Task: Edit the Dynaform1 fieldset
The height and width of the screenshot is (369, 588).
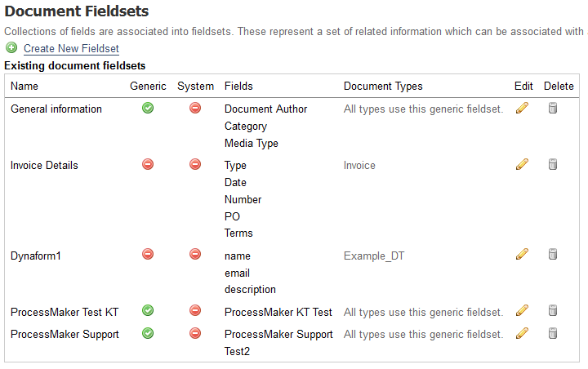Action: pyautogui.click(x=523, y=255)
